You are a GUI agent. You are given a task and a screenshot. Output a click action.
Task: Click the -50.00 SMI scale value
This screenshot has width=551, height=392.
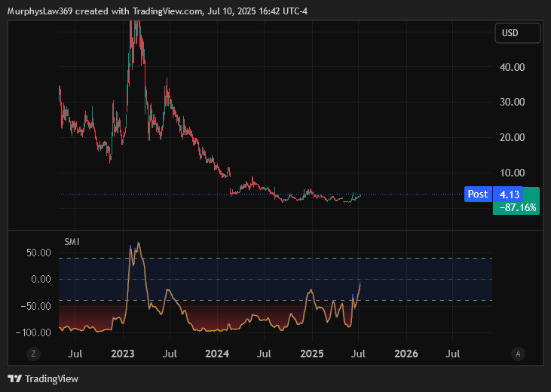(36, 306)
